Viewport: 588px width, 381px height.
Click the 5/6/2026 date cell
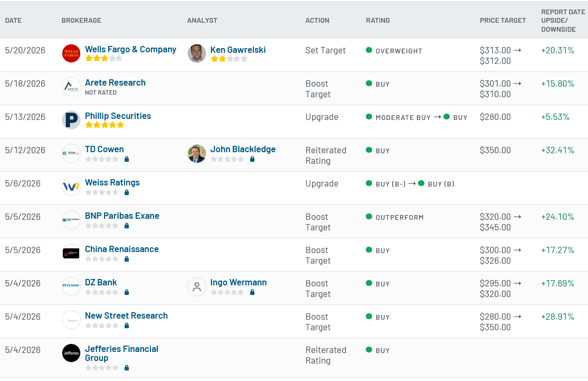(x=23, y=183)
